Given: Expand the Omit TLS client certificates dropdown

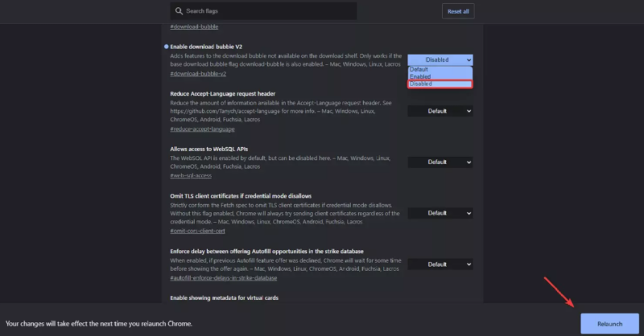Looking at the screenshot, I should tap(440, 213).
